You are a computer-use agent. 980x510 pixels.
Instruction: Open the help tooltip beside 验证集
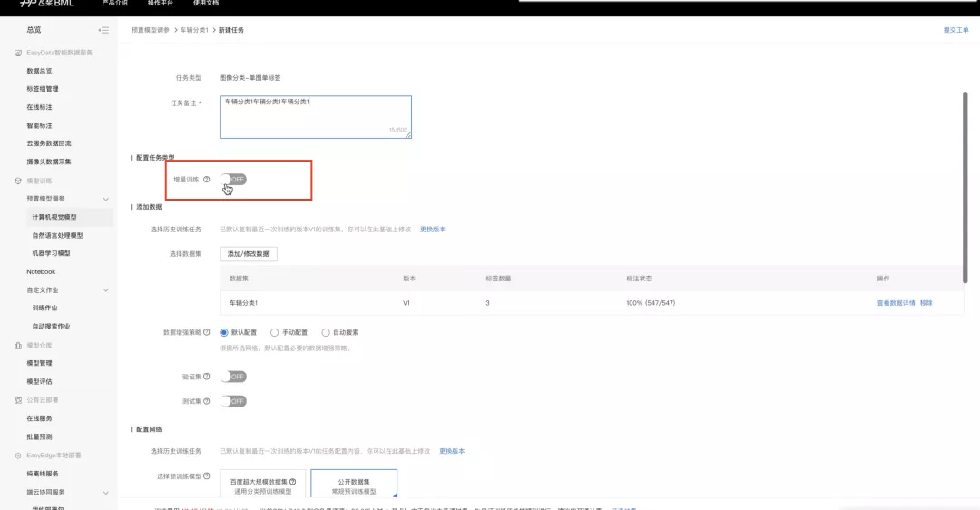pyautogui.click(x=206, y=377)
